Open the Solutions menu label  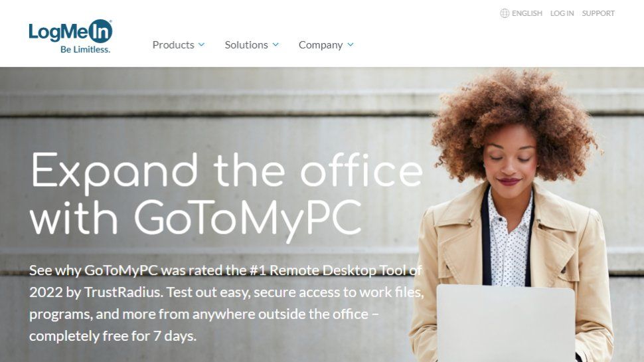click(x=246, y=45)
